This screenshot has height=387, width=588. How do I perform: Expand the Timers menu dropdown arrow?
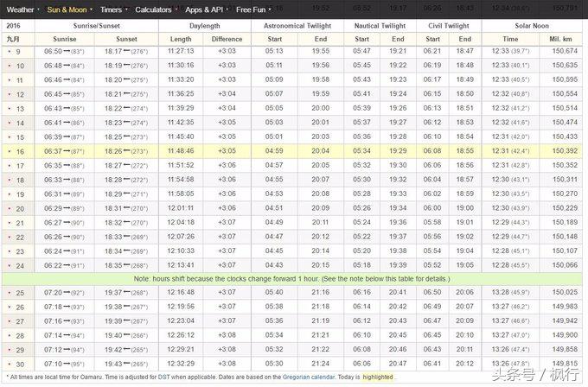[x=126, y=9]
